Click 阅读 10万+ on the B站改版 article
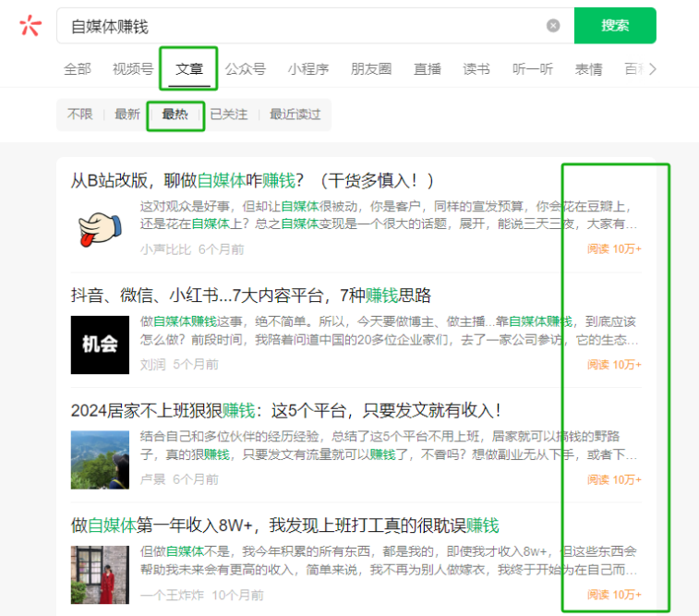 pos(614,248)
